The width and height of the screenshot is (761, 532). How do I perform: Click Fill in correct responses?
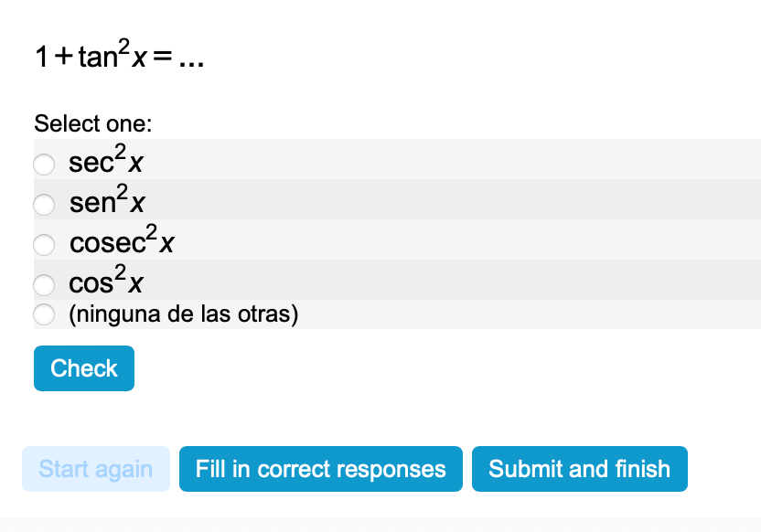click(321, 469)
